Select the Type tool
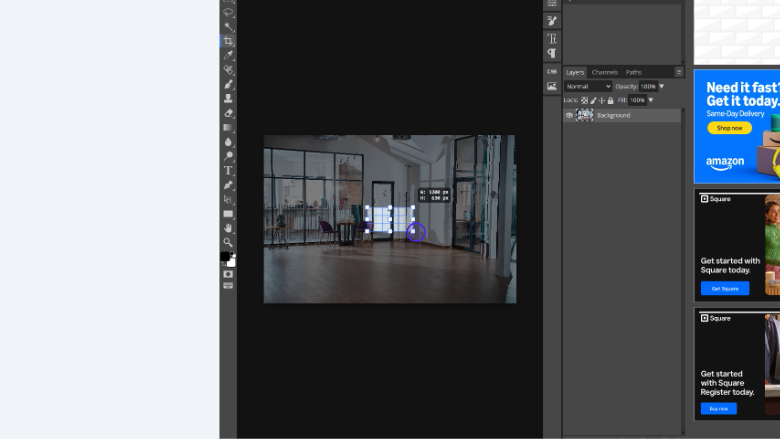This screenshot has width=780, height=439. (x=228, y=170)
